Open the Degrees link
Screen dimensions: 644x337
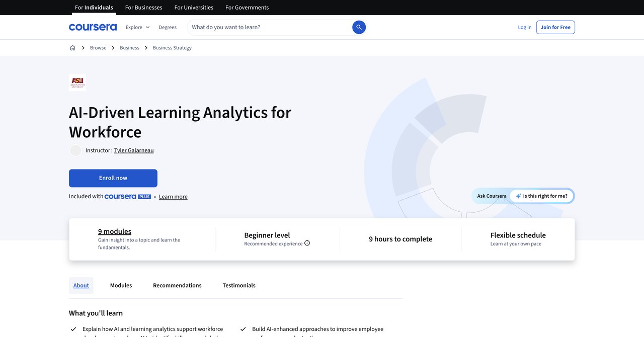tap(168, 27)
